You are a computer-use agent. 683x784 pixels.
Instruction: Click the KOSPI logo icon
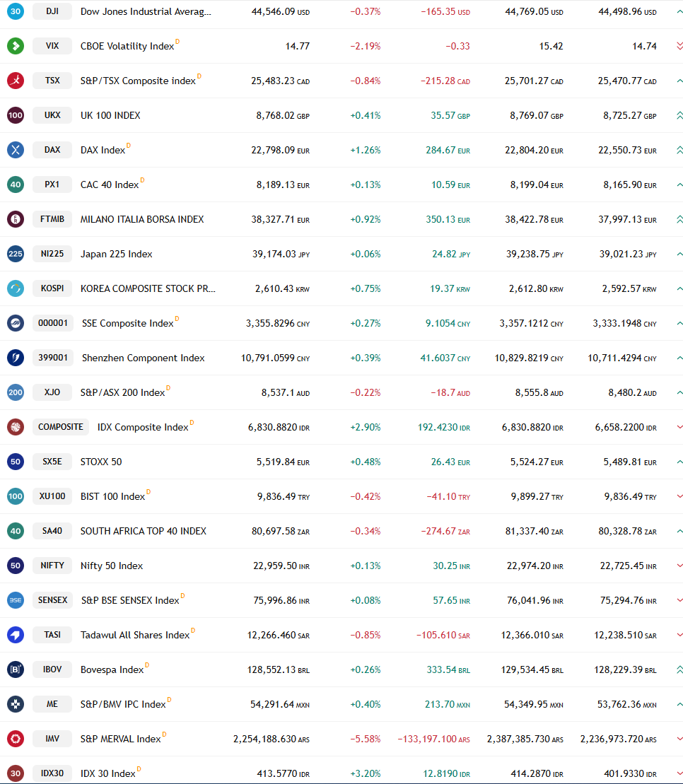16,288
